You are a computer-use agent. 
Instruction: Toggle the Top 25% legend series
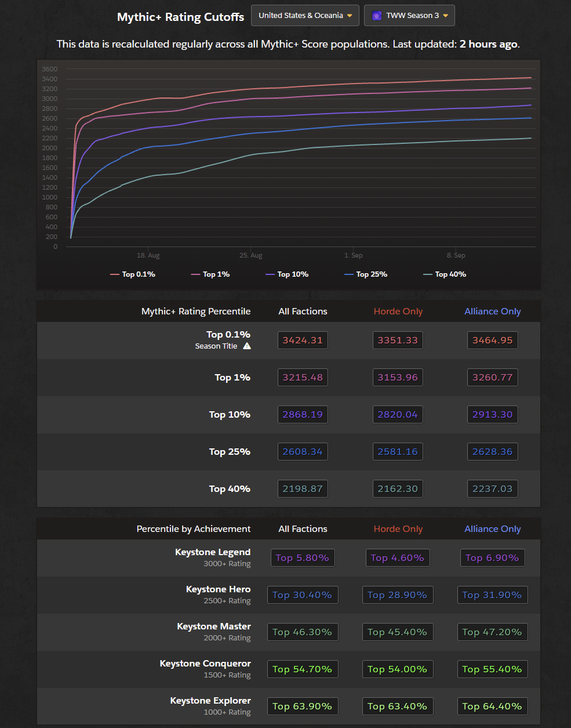366,274
